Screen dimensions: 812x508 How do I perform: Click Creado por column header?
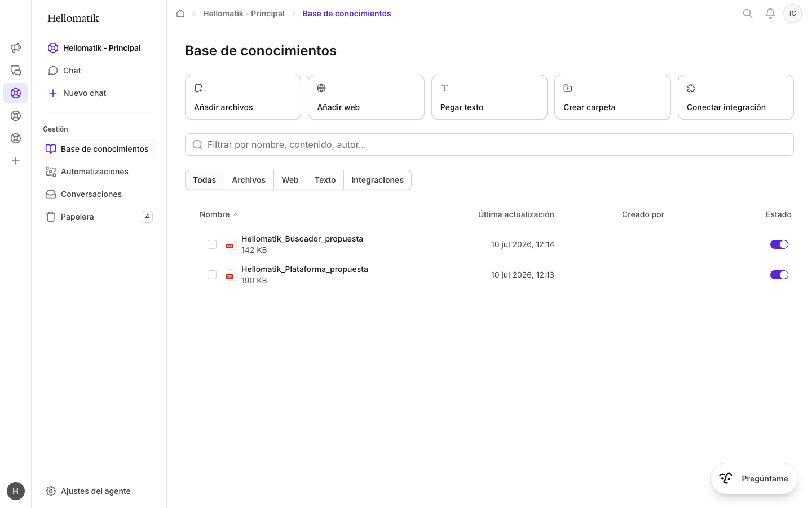pos(643,214)
